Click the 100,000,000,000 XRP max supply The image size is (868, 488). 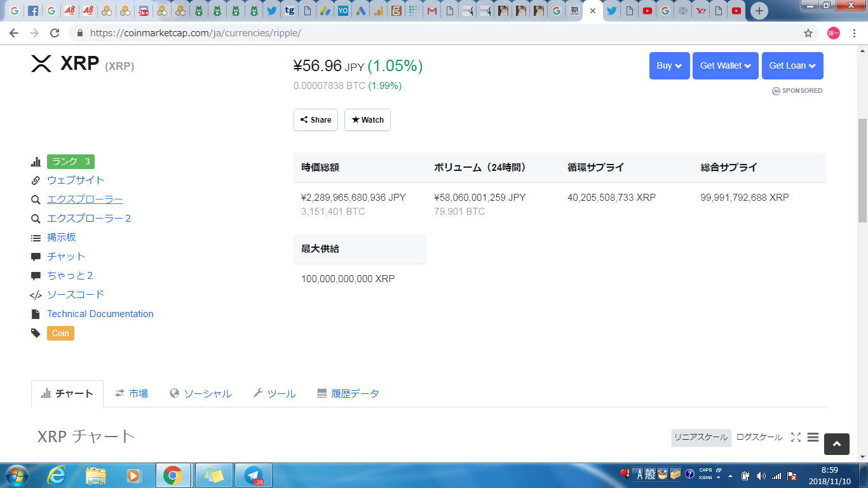point(348,279)
